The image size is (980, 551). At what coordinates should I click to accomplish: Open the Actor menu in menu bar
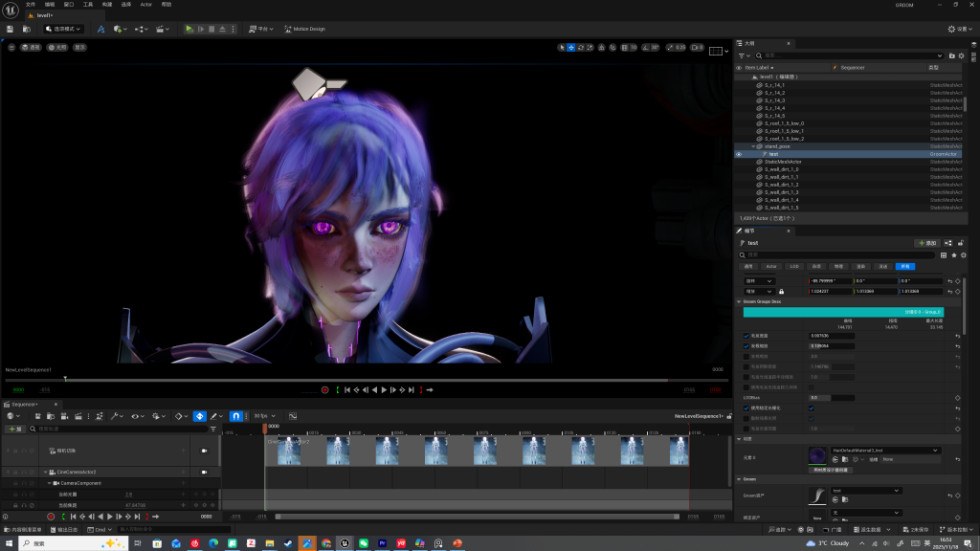(x=146, y=5)
